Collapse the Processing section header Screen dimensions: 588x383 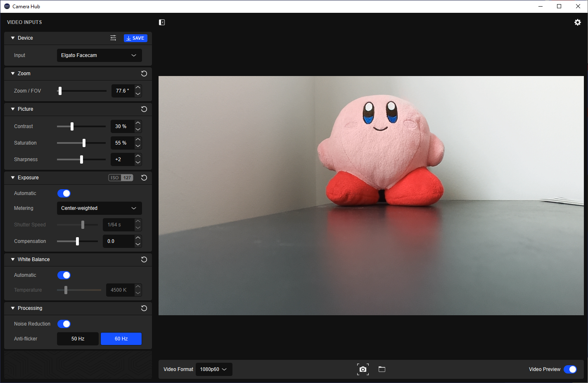click(x=13, y=308)
